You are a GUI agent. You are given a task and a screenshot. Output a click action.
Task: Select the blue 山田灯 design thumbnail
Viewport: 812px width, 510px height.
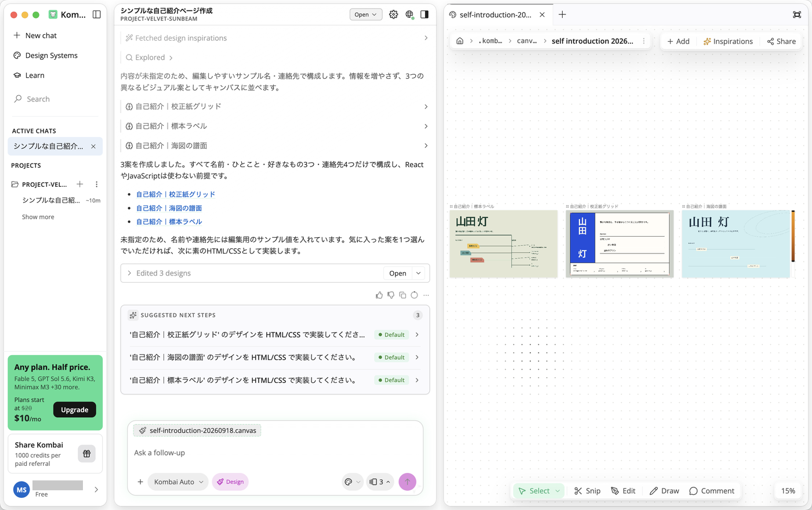click(x=619, y=244)
